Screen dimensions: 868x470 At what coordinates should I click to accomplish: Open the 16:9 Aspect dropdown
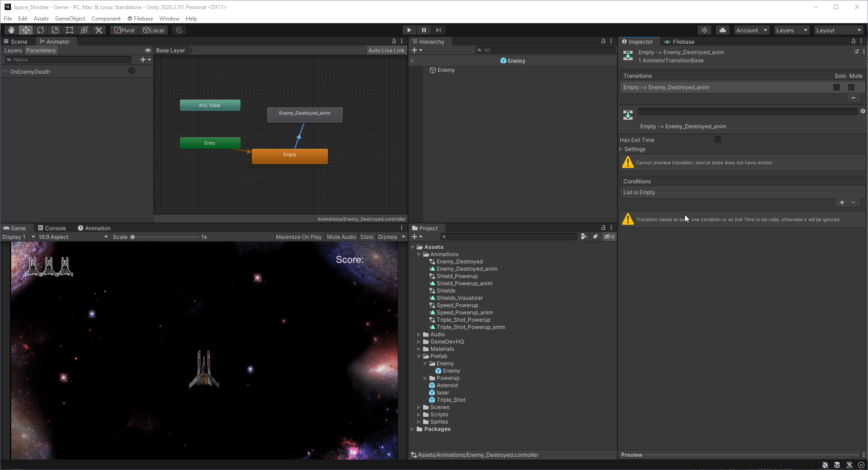pos(73,237)
